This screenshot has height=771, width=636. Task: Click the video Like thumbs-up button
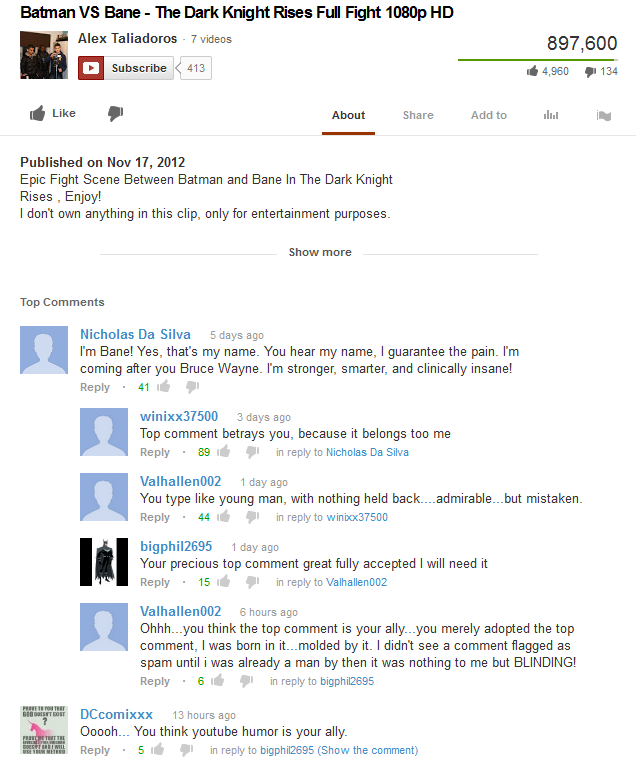53,114
